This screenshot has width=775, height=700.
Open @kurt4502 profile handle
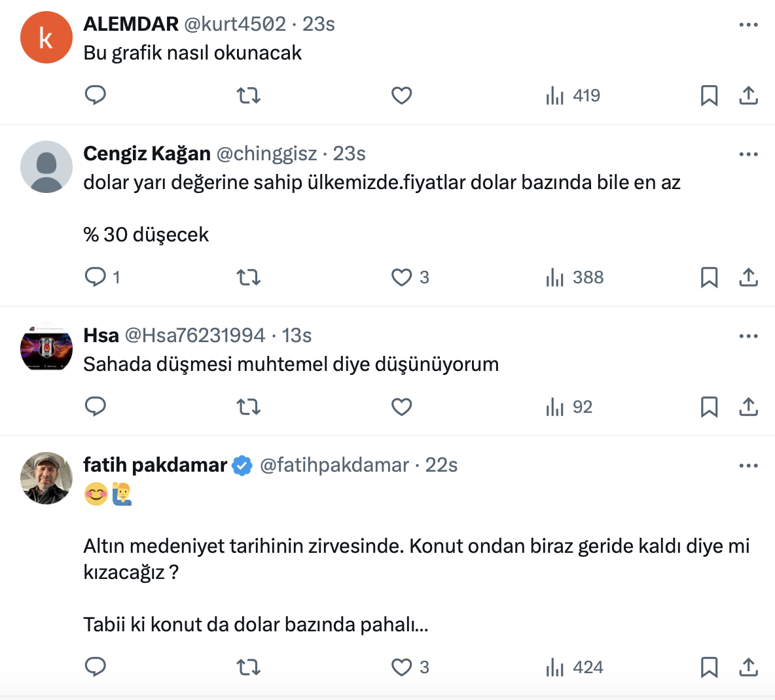[x=235, y=24]
